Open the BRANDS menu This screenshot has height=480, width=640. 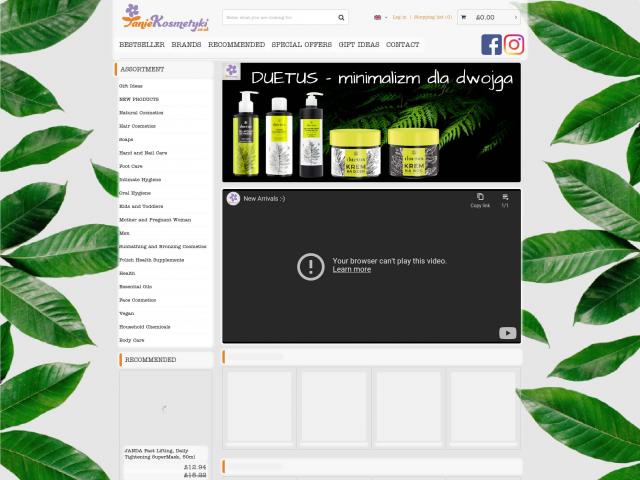(x=186, y=44)
